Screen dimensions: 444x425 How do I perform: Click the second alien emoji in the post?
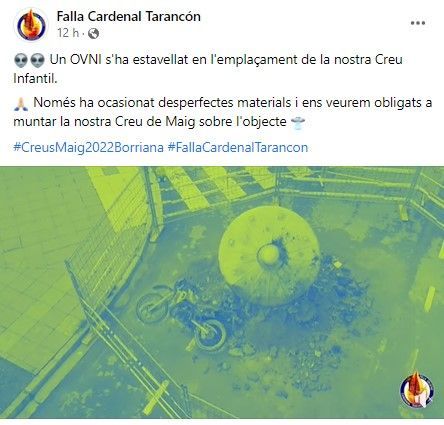coord(37,60)
